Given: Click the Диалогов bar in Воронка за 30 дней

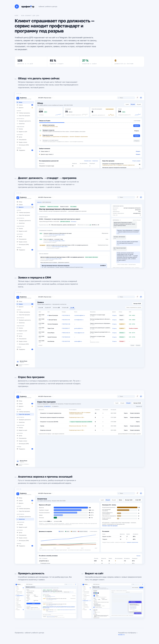Looking at the screenshot, I should pos(71,508).
